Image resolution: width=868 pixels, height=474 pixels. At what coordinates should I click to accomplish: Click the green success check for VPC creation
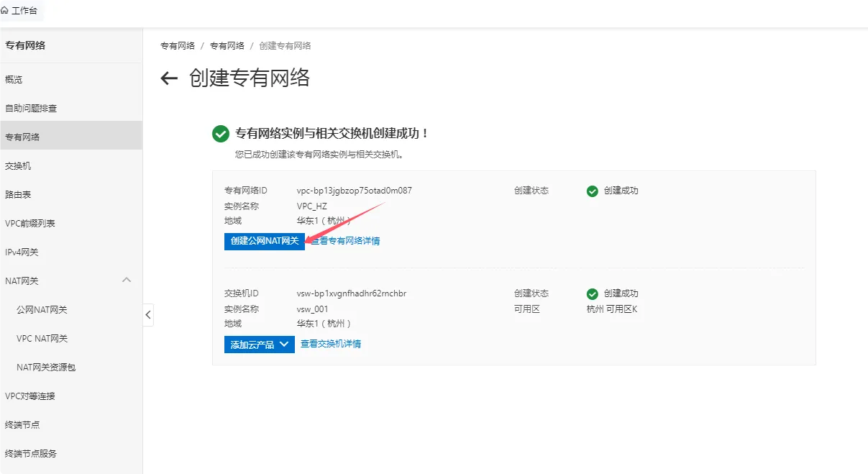pyautogui.click(x=220, y=133)
